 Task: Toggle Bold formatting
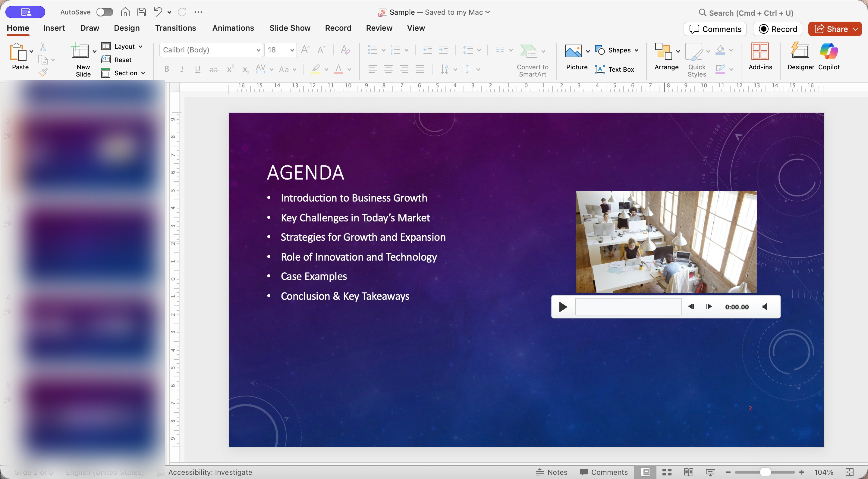166,69
